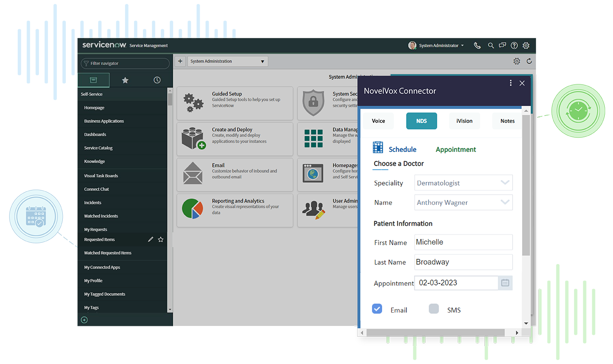Open the Connect chat sidebar icon
Image resolution: width=613 pixels, height=364 pixels.
[502, 45]
